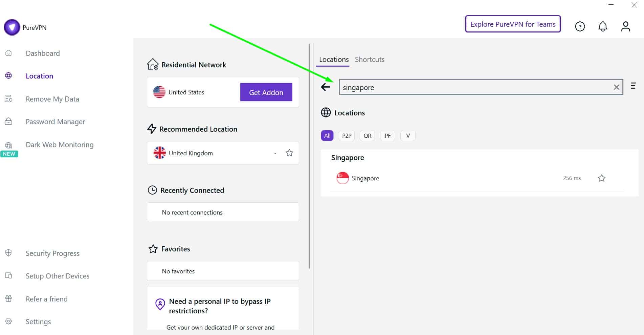644x335 pixels.
Task: Open Settings menu item
Action: click(38, 322)
